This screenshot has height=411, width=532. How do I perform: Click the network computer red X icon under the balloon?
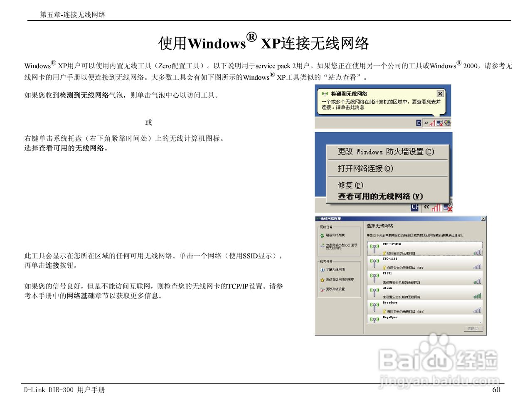point(440,123)
